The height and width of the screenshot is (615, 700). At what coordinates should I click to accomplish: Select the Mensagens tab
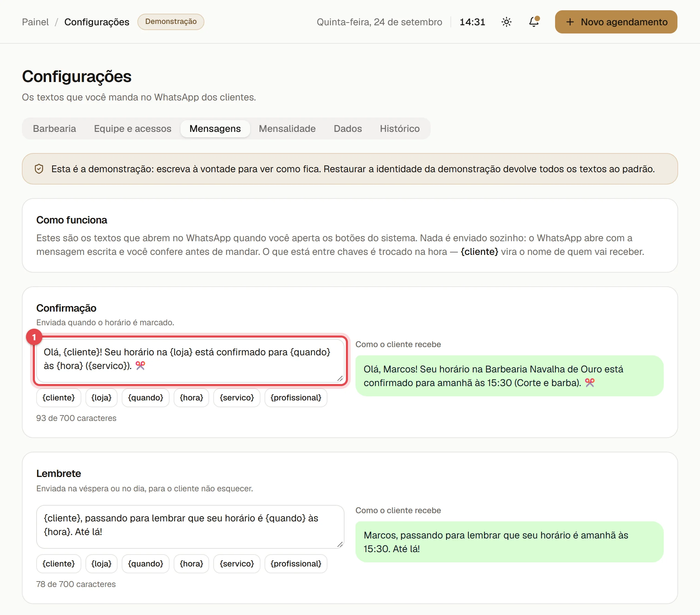point(215,129)
